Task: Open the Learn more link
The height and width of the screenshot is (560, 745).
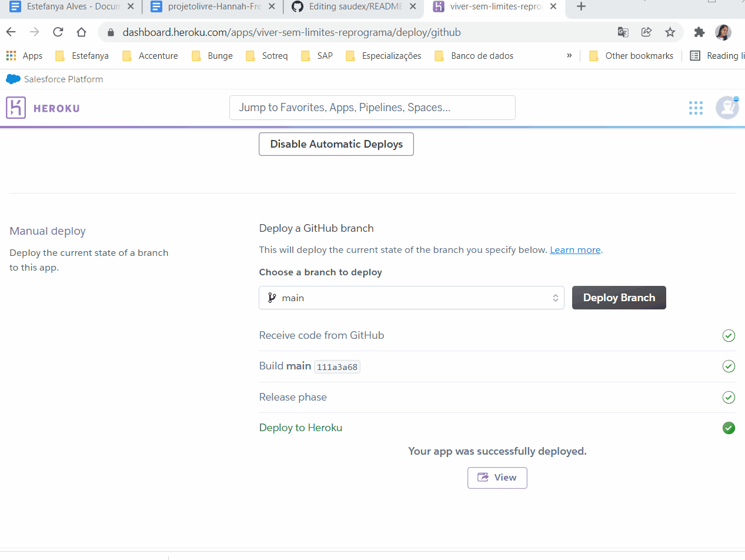Action: click(575, 250)
